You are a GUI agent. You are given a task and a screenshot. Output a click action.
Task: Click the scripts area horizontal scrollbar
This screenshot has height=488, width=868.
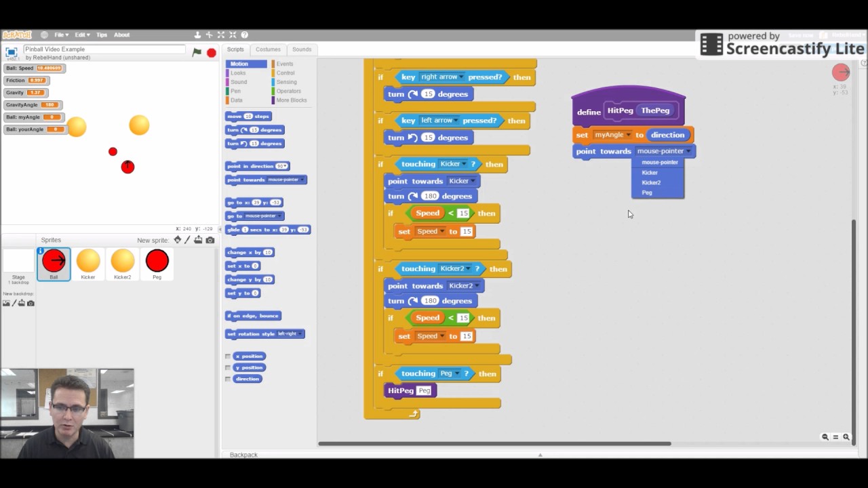[495, 444]
